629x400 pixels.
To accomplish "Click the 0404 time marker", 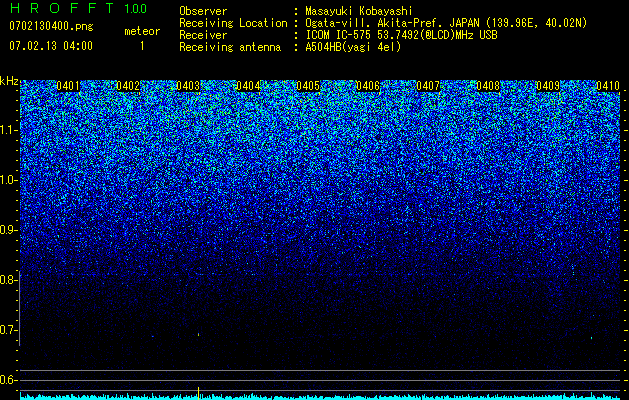I will click(x=248, y=86).
